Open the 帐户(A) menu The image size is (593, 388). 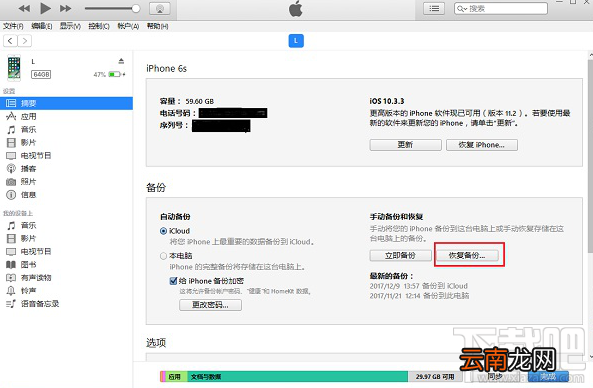click(128, 26)
